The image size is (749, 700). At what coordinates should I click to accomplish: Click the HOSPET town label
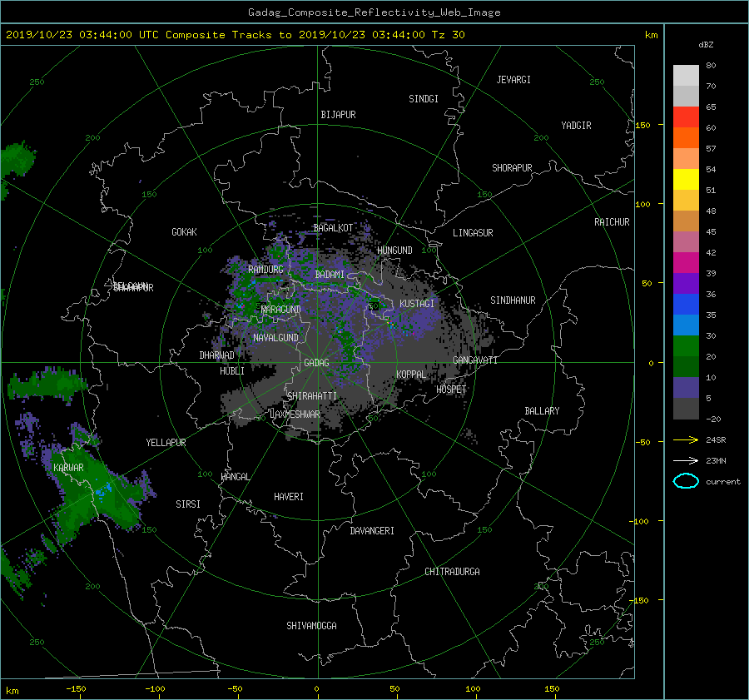click(451, 390)
